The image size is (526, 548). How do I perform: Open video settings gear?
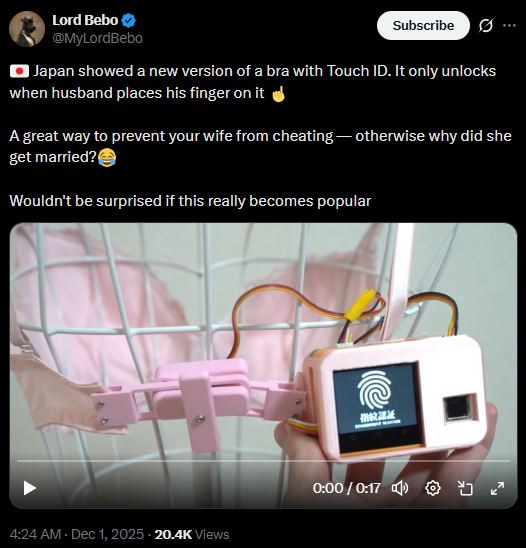click(433, 488)
